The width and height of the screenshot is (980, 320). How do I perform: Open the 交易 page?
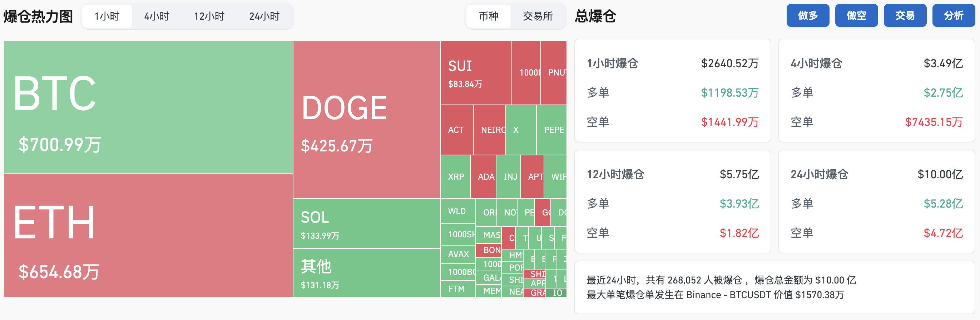pos(905,15)
